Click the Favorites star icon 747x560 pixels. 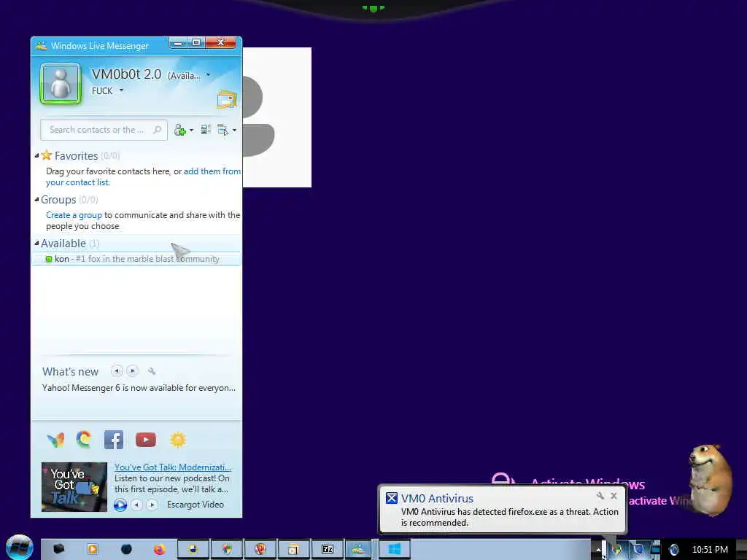pyautogui.click(x=46, y=155)
